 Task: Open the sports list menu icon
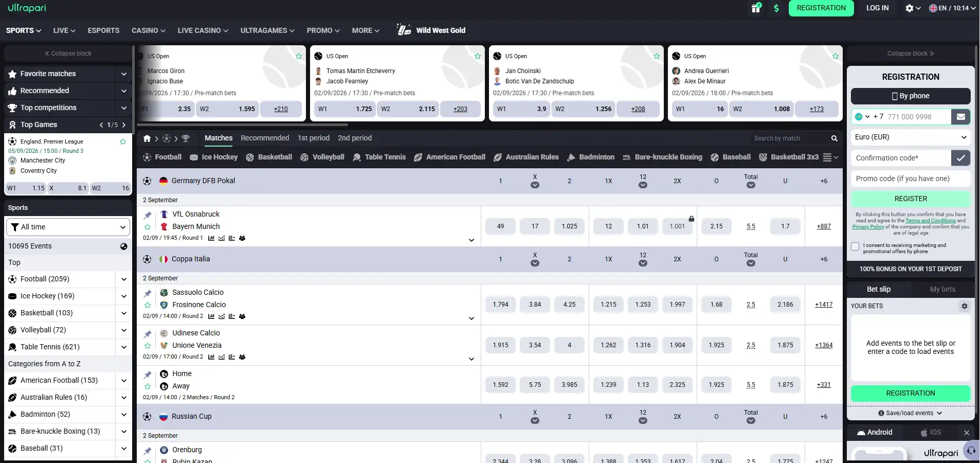(830, 157)
